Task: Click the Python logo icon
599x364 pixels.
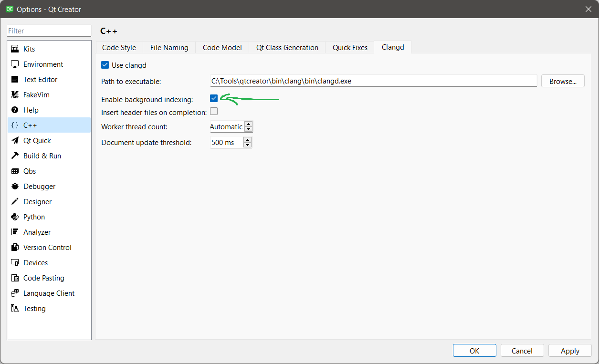Action: (15, 217)
